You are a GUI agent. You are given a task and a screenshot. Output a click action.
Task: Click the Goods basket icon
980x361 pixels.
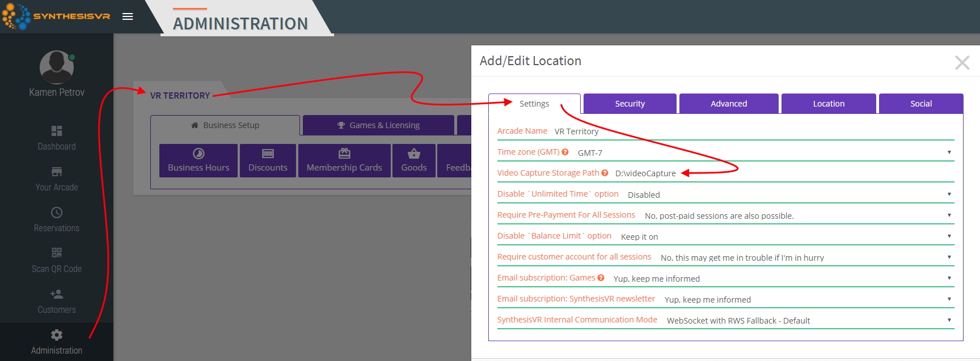(414, 154)
